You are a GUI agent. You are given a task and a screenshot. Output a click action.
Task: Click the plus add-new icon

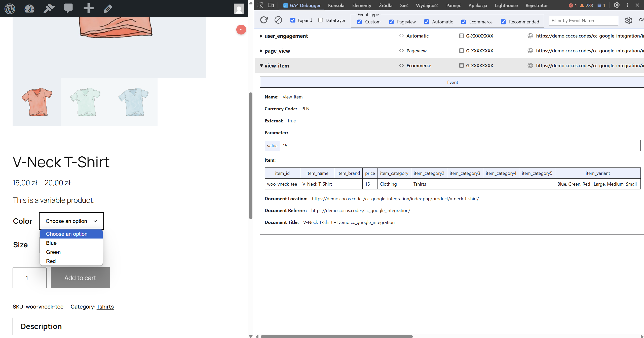[88, 9]
